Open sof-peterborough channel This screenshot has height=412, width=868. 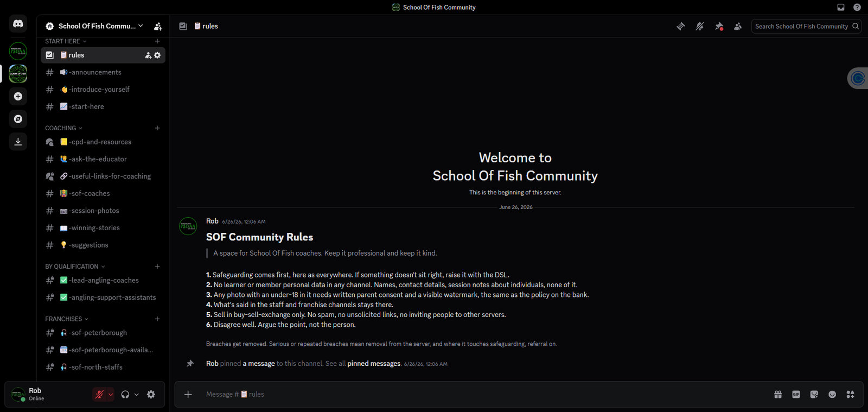(103, 333)
